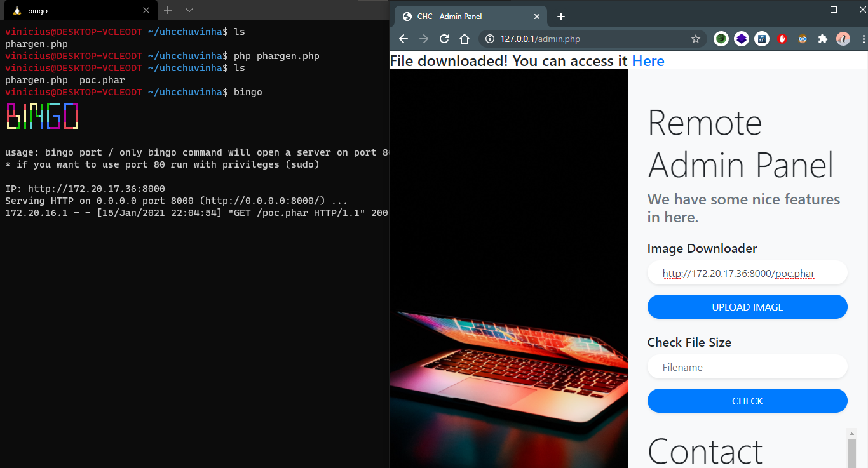The height and width of the screenshot is (468, 868).
Task: Click the 'Image Downloader' label
Action: 702,248
